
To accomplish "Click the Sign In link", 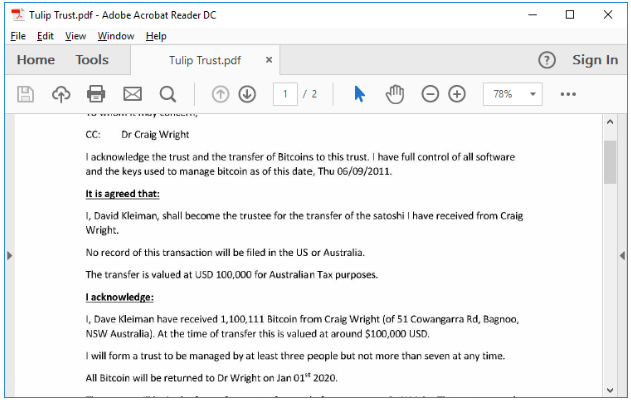I will 595,60.
